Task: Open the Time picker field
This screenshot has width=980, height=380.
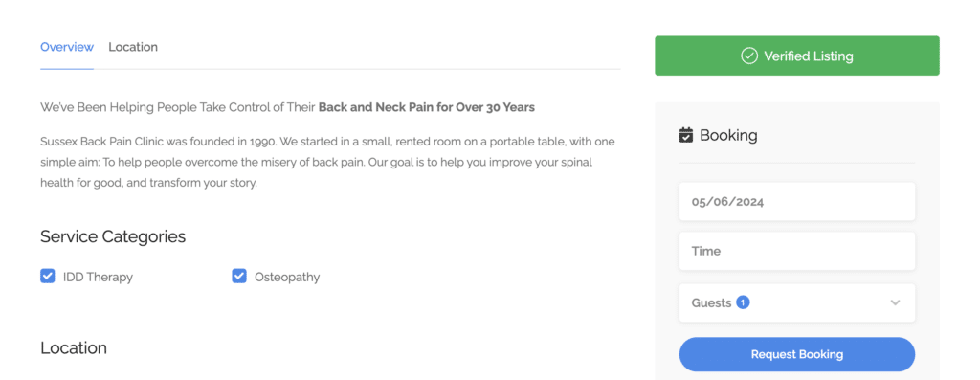Action: click(x=797, y=251)
